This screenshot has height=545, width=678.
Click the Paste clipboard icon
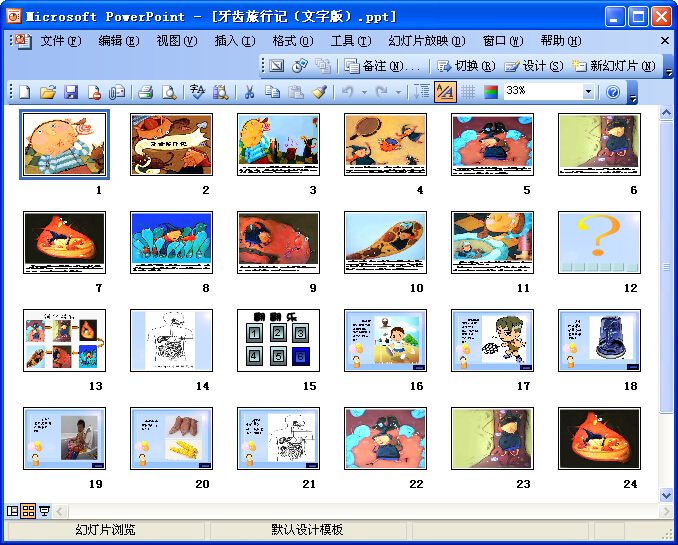click(x=296, y=92)
